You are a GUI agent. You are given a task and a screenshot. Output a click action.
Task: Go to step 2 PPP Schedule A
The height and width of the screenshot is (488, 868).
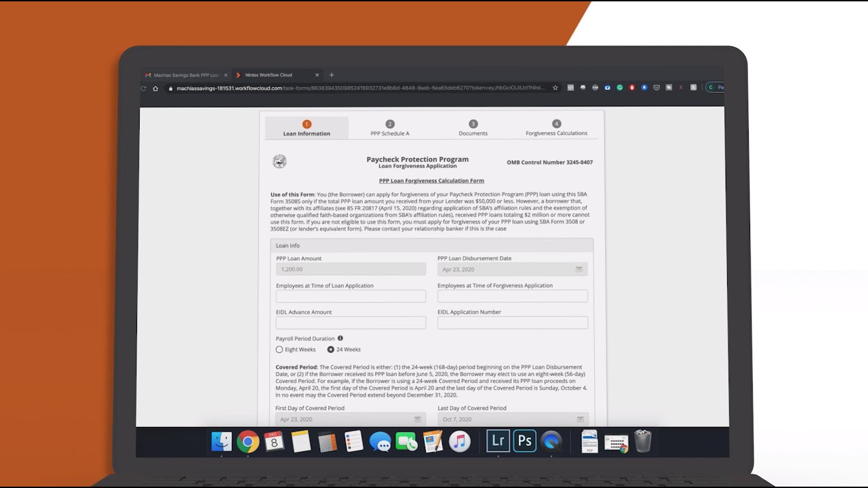click(390, 128)
